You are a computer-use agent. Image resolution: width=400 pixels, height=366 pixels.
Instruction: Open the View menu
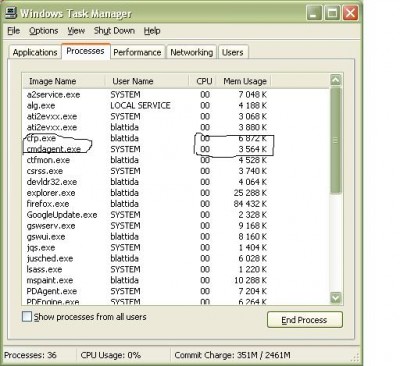pyautogui.click(x=76, y=31)
